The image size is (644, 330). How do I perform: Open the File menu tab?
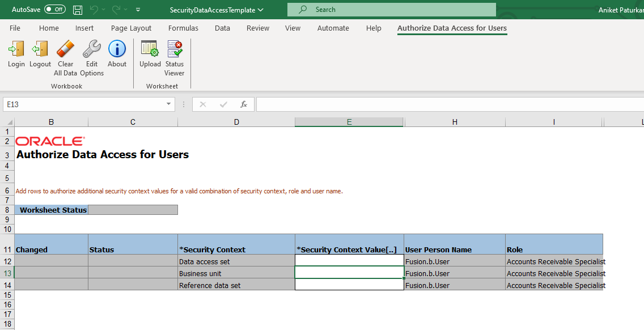click(15, 28)
